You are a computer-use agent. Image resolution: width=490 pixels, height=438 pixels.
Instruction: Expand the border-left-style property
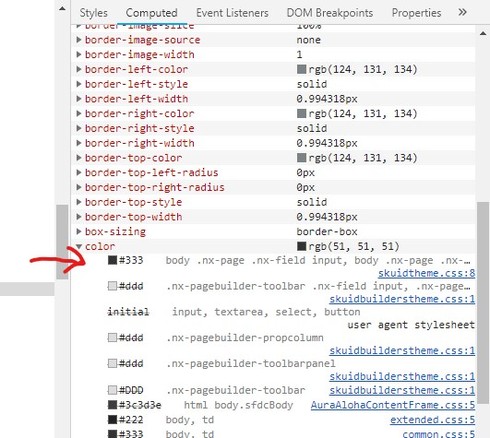[79, 84]
